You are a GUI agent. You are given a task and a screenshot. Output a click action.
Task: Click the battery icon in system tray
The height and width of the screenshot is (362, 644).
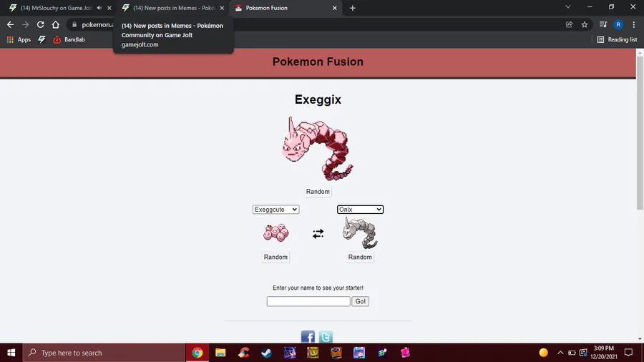[x=572, y=353]
